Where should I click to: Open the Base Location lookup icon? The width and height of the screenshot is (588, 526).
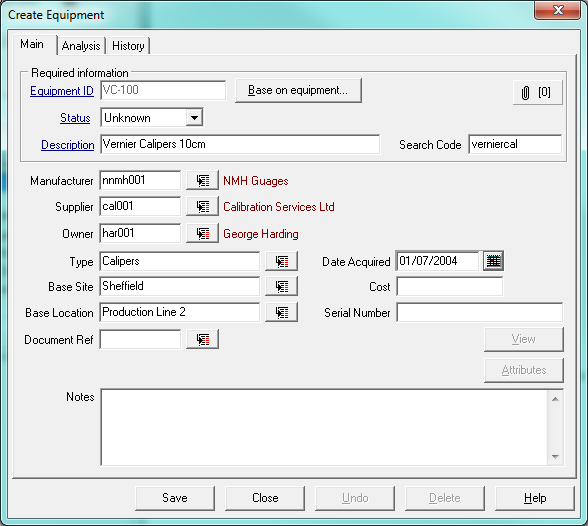pyautogui.click(x=282, y=312)
